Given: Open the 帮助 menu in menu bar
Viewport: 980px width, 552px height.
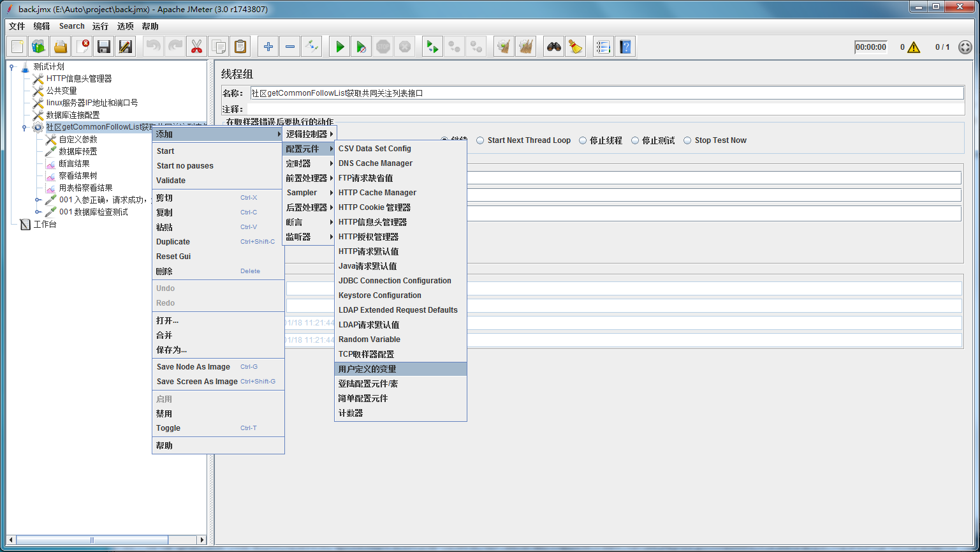Looking at the screenshot, I should click(150, 26).
